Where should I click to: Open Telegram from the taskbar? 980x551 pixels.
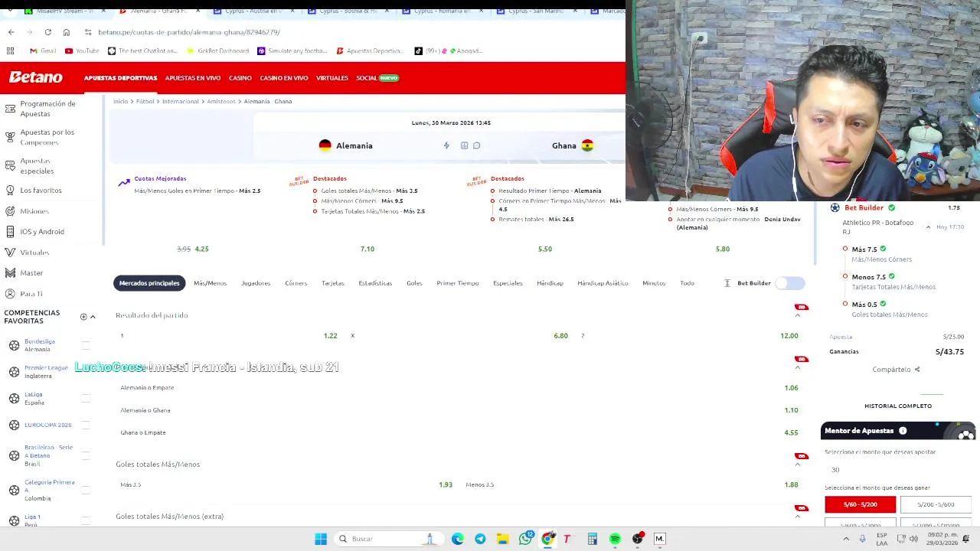coord(480,539)
